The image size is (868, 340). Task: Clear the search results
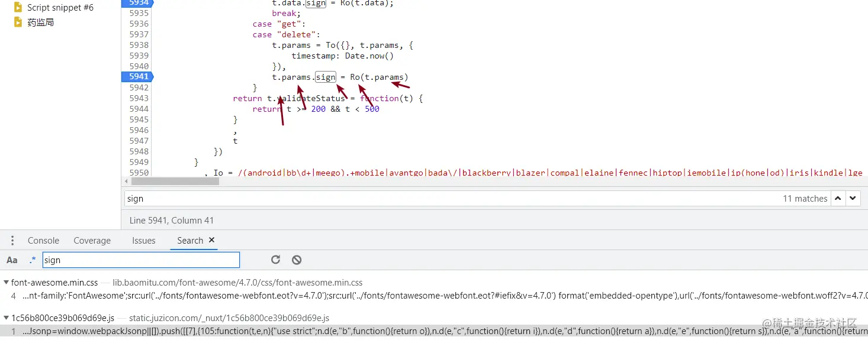coord(297,260)
